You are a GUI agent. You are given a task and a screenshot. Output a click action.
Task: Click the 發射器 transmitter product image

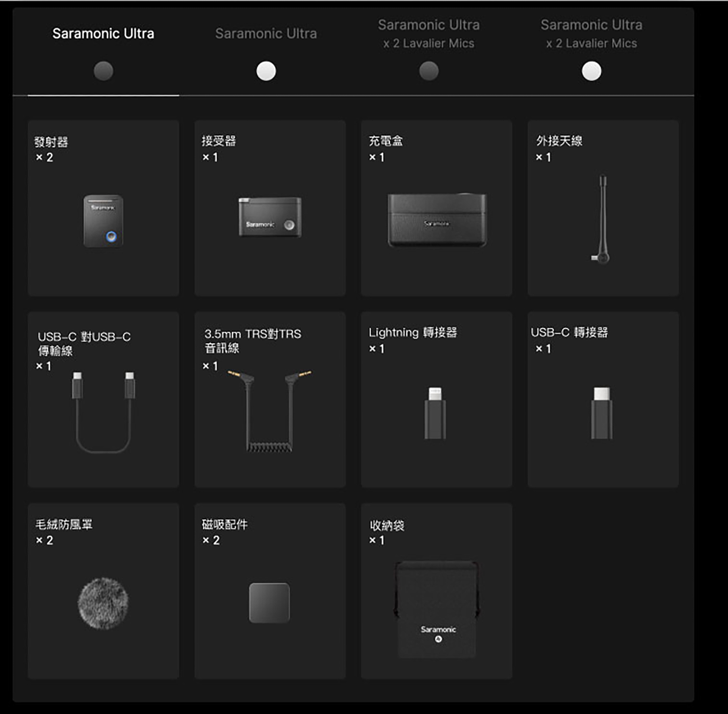(103, 221)
